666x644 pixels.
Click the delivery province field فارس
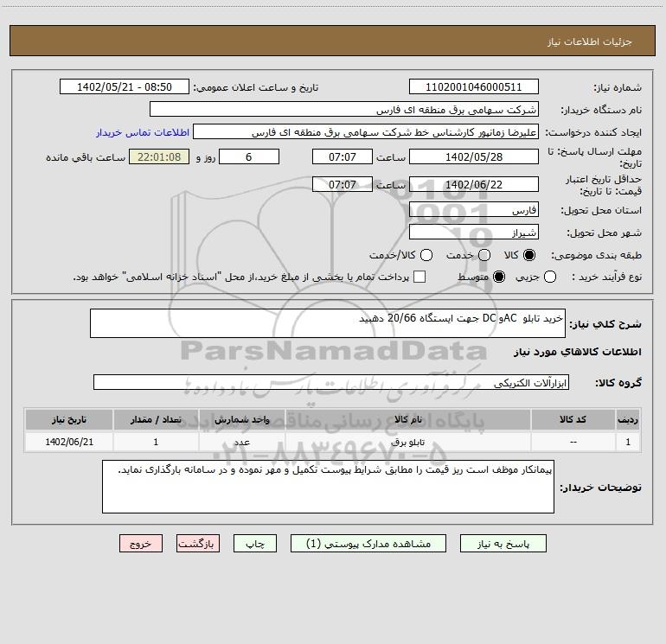coord(474,209)
